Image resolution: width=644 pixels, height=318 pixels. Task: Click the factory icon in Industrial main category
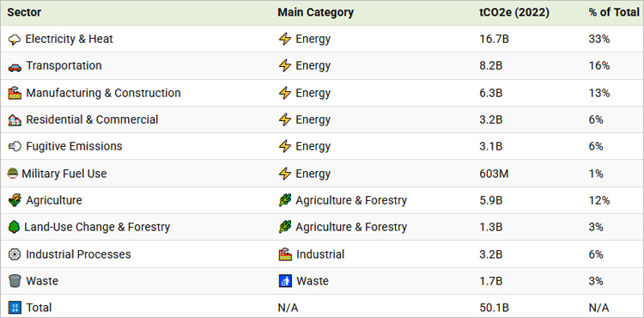pyautogui.click(x=285, y=254)
